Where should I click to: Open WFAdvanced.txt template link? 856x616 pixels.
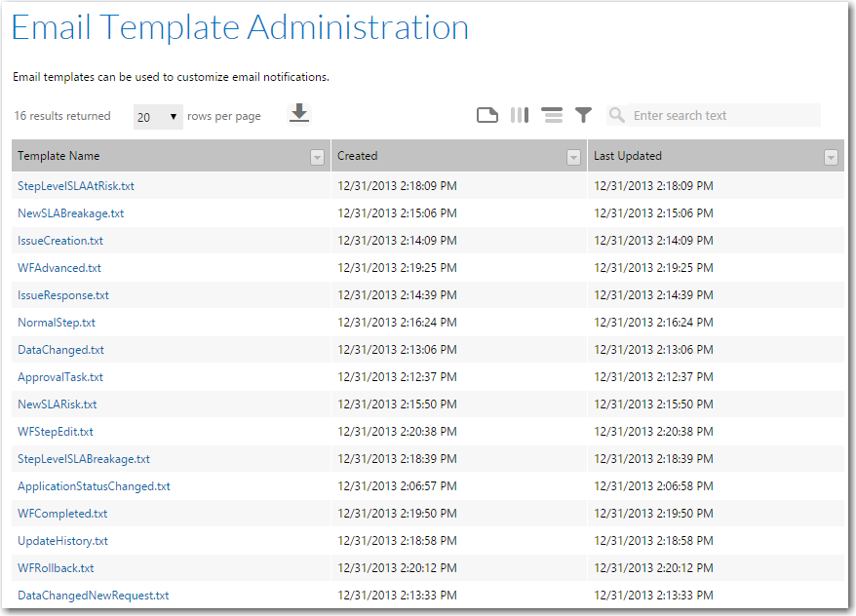tap(59, 268)
